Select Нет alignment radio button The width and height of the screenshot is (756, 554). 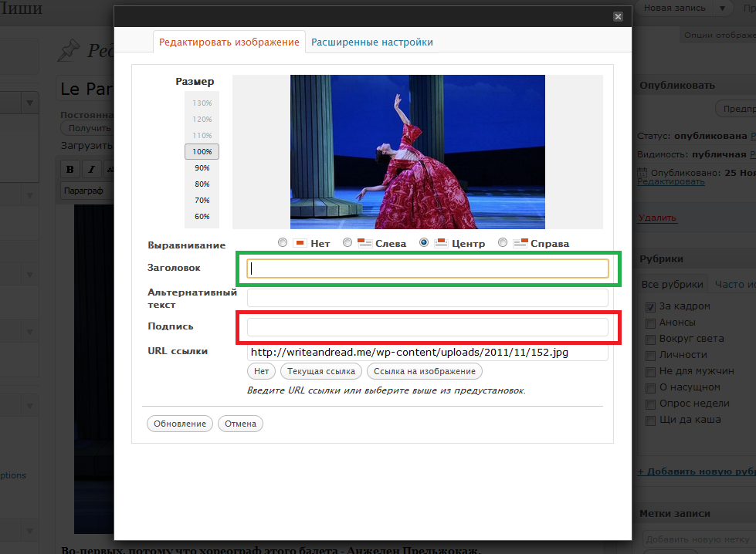pos(283,243)
